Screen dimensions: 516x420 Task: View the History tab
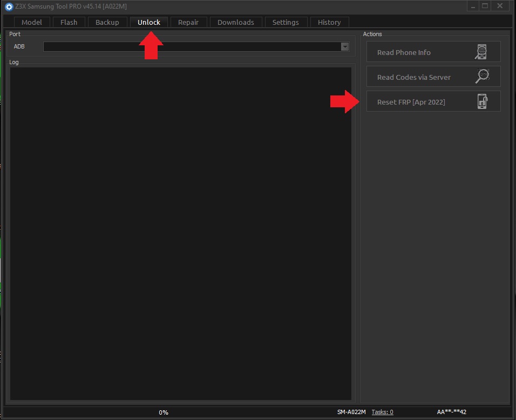point(329,22)
